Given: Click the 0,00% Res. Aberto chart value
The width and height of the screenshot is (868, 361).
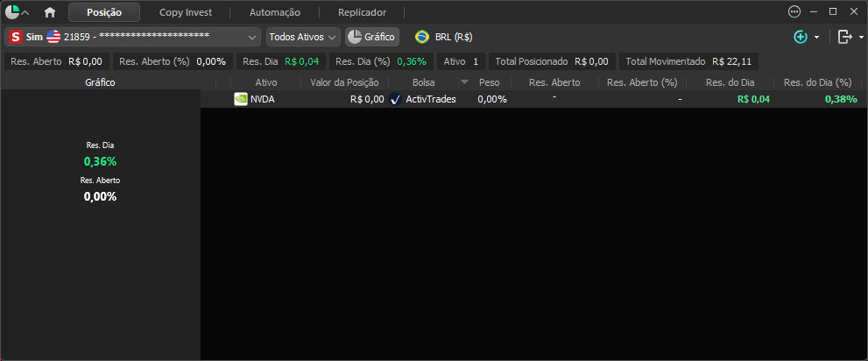Looking at the screenshot, I should pyautogui.click(x=100, y=196).
